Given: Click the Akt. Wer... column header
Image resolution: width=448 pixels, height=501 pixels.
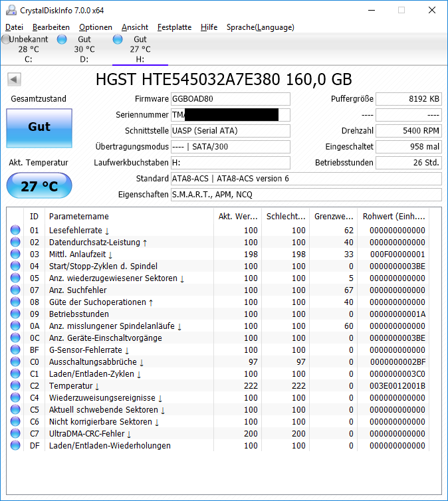Looking at the screenshot, I should click(238, 217).
